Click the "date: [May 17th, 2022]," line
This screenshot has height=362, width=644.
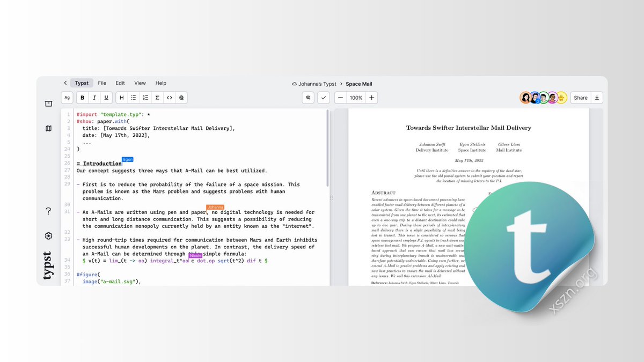click(116, 136)
